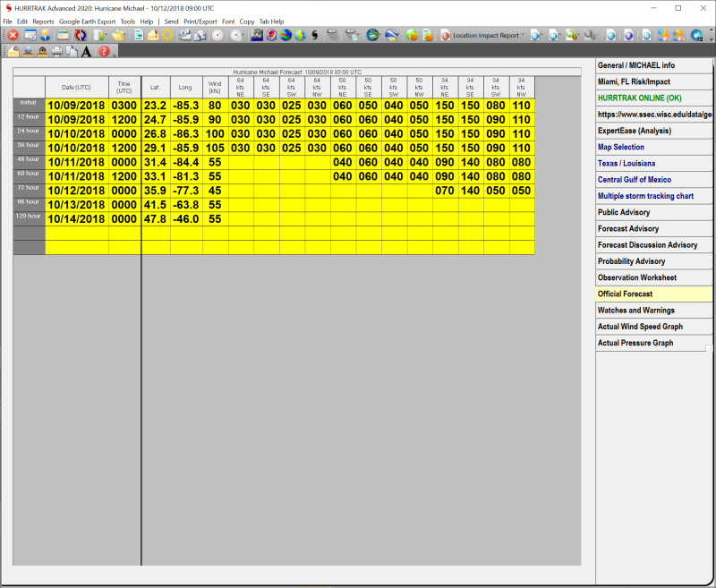Click the open folder toolbar icon
Image resolution: width=716 pixels, height=588 pixels.
(117, 36)
